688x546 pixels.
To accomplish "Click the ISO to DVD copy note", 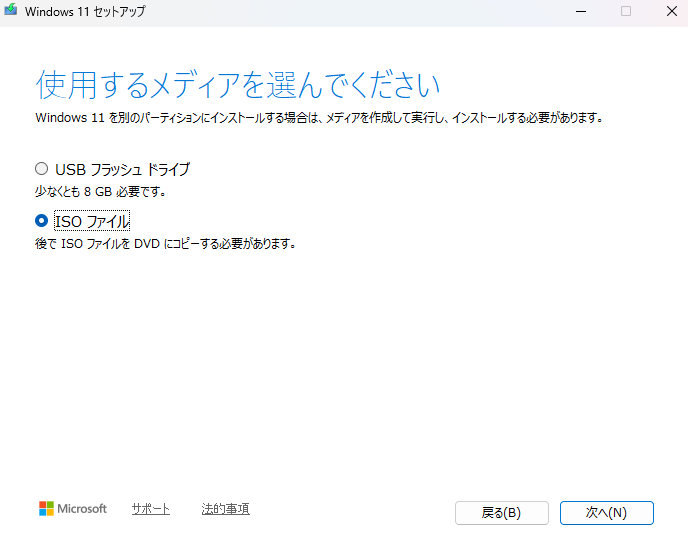I will coord(165,243).
